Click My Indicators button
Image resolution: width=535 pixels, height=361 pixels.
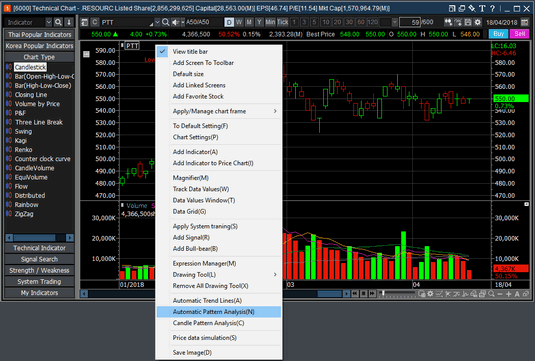[x=40, y=293]
